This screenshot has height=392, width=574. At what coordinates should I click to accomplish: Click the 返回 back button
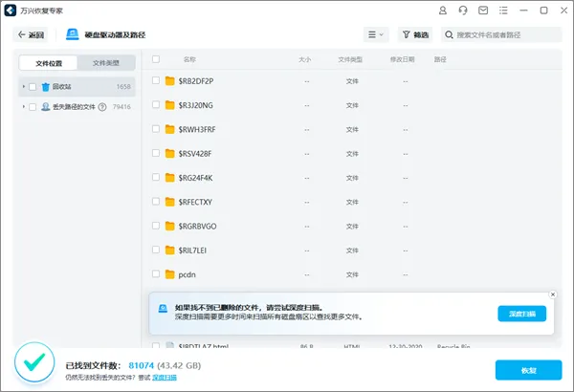coord(31,34)
